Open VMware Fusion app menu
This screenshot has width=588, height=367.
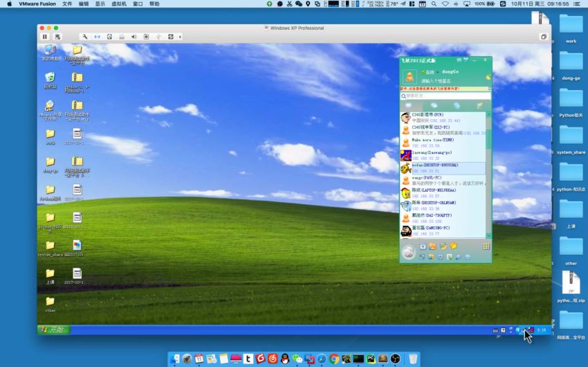click(x=37, y=3)
